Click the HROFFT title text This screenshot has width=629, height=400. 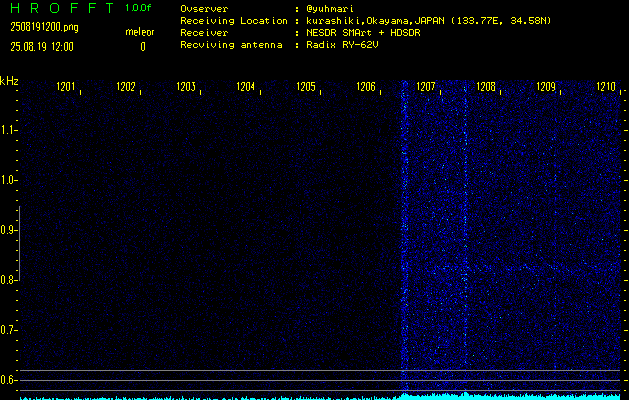(x=62, y=8)
